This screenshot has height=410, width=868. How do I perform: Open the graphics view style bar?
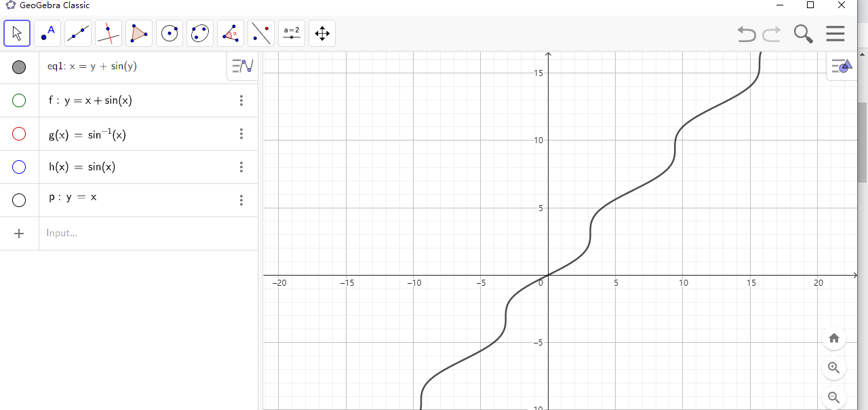(x=841, y=66)
